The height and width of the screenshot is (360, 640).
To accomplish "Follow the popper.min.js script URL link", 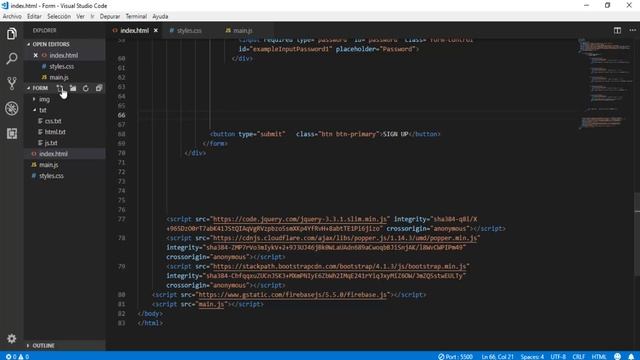I will [345, 238].
